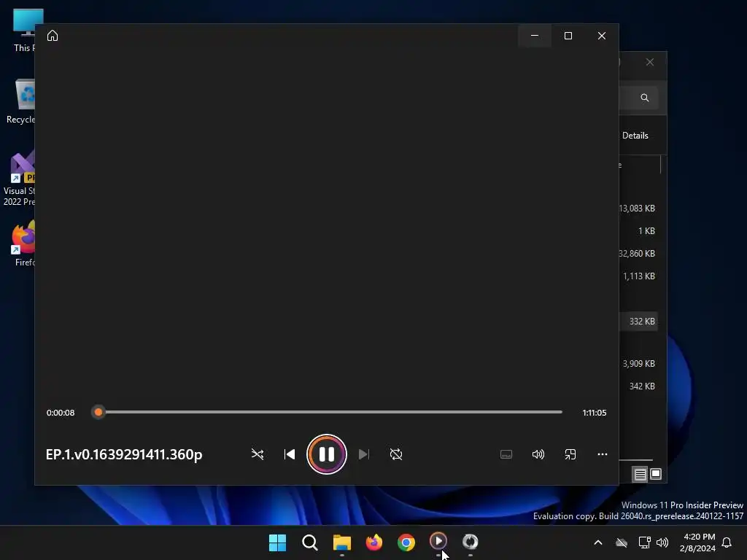The image size is (747, 560).
Task: Launch Firefox from the taskbar
Action: point(374,542)
